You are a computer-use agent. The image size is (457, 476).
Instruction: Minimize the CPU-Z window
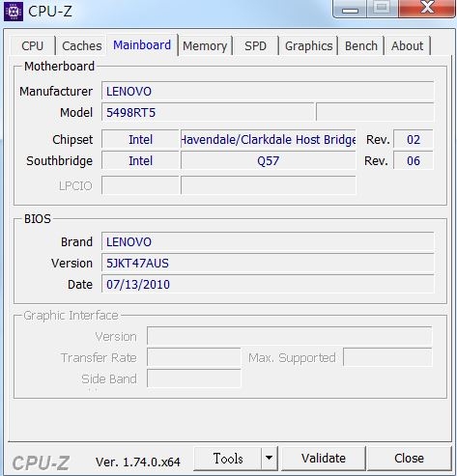pyautogui.click(x=350, y=9)
